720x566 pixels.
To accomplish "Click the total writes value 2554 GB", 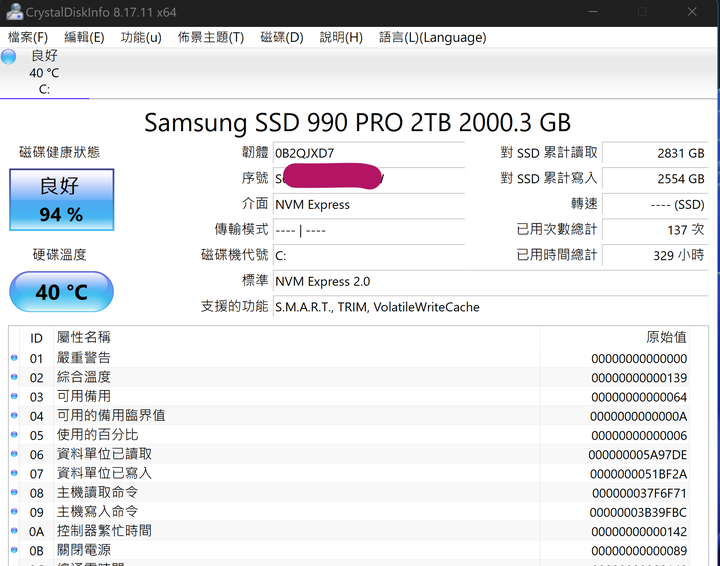I will pos(655,179).
